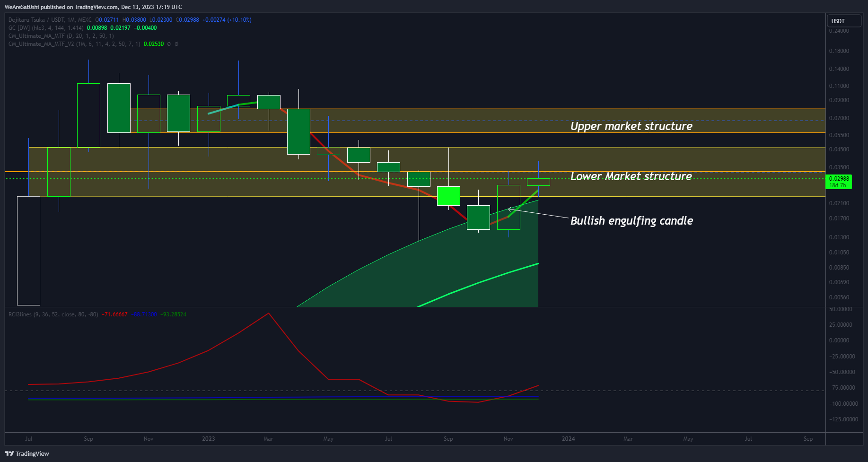Click the 0.14000 price axis label
This screenshot has width=868, height=462.
[839, 69]
